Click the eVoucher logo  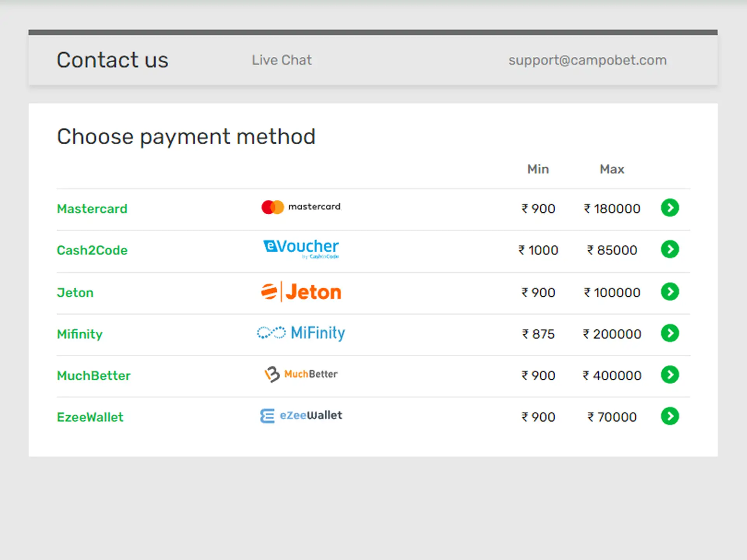(x=301, y=249)
